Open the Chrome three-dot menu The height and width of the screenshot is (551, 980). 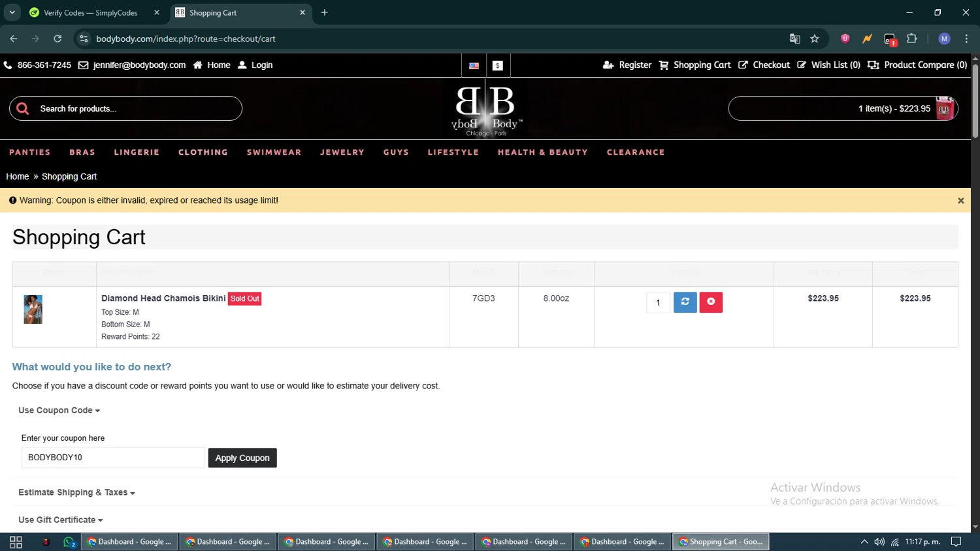click(966, 39)
